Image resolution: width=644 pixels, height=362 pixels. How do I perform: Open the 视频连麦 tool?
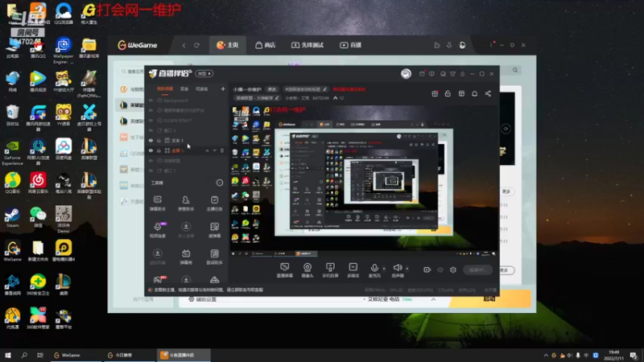[x=158, y=230]
